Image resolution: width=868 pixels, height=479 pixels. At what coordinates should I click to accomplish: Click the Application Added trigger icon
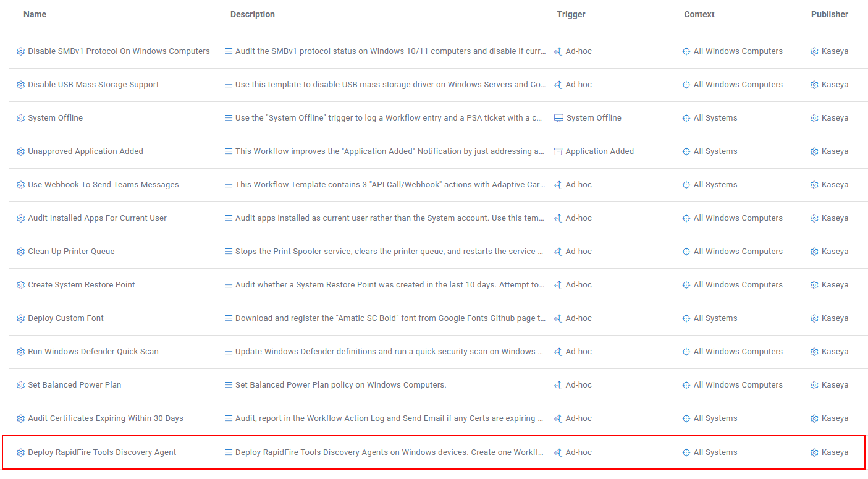coord(558,151)
